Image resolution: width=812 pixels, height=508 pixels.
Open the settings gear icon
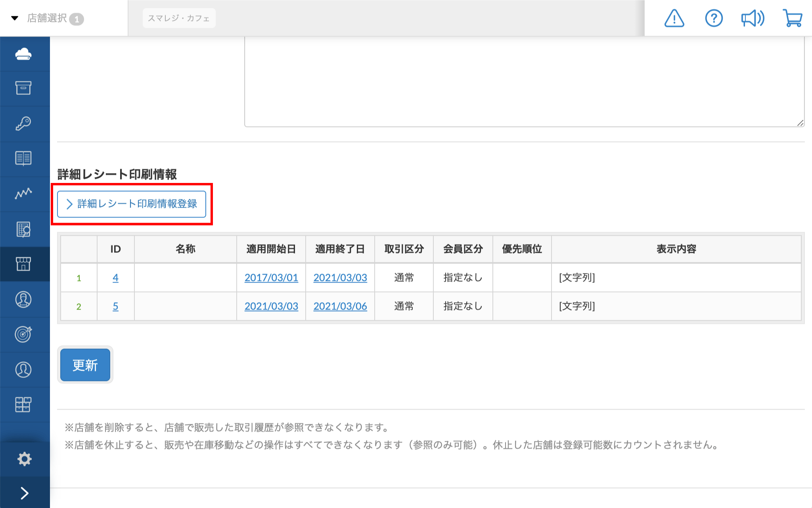point(24,459)
